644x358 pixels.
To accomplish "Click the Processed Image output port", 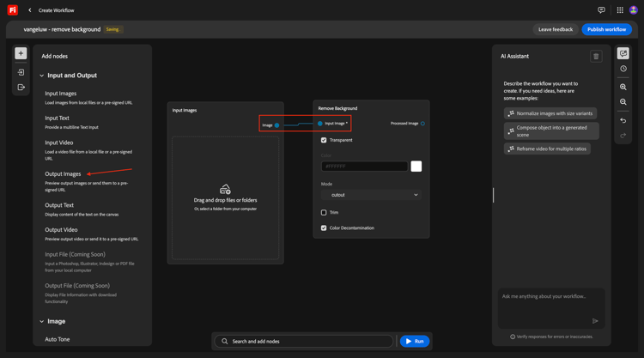I will click(422, 123).
